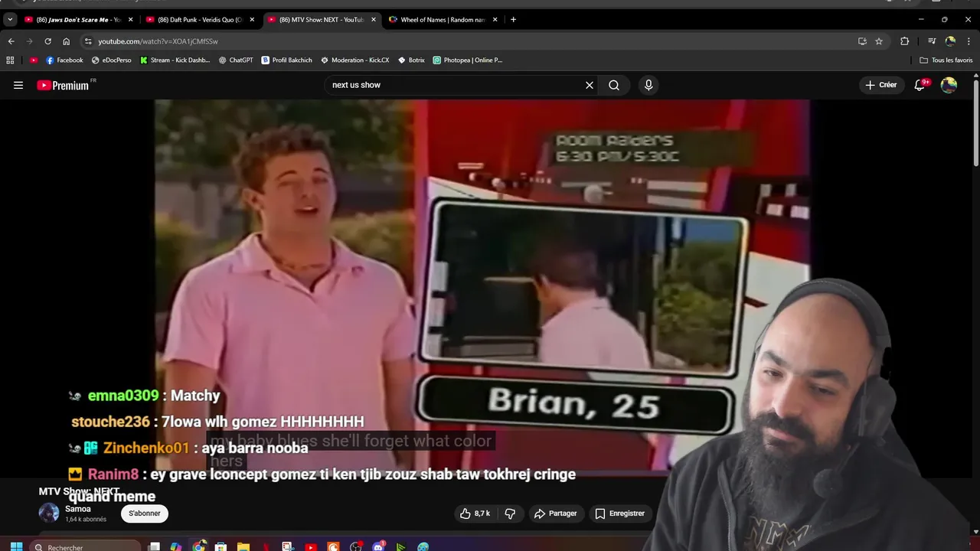Switch to the Jaws Don't Scare Me tab
Screen dimensions: 980x551
click(78, 20)
